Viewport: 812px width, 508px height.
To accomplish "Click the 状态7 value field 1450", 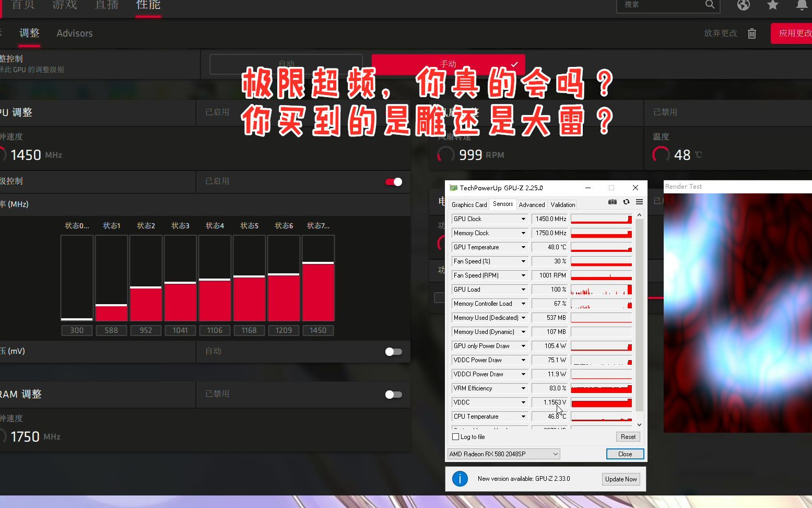I will 318,331.
